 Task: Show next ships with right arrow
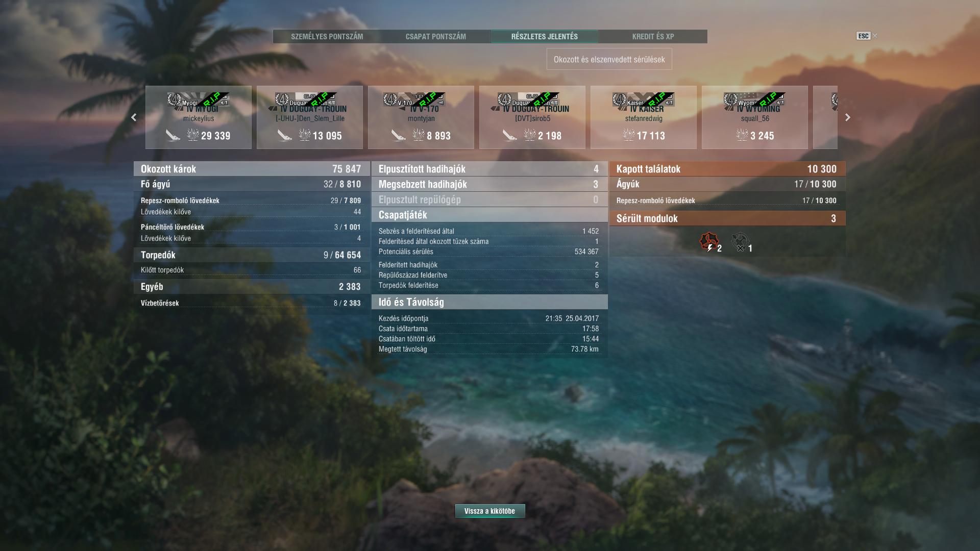(847, 117)
